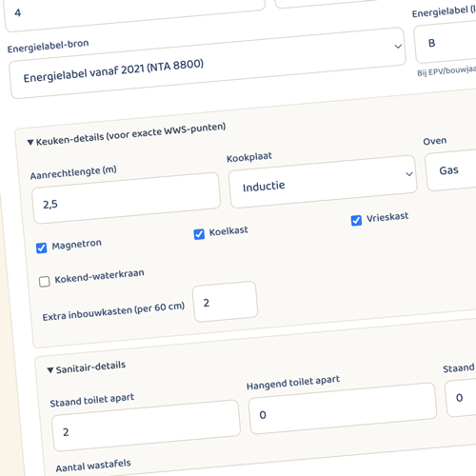
Task: Click the Extra inbouwkasten input field
Action: (225, 302)
